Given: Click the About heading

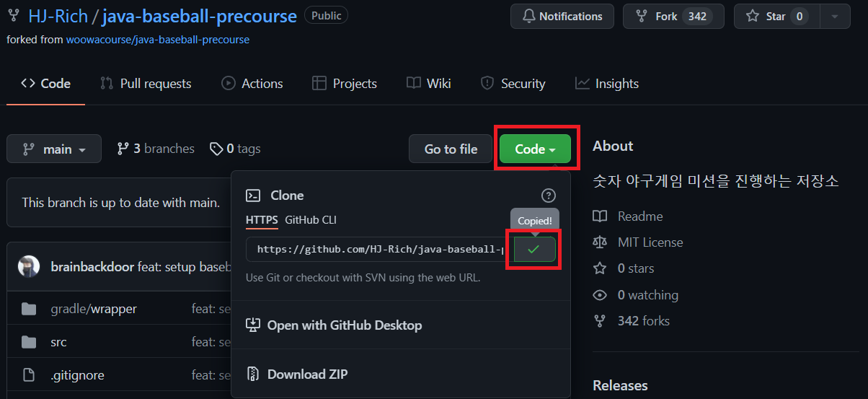Looking at the screenshot, I should coord(613,146).
